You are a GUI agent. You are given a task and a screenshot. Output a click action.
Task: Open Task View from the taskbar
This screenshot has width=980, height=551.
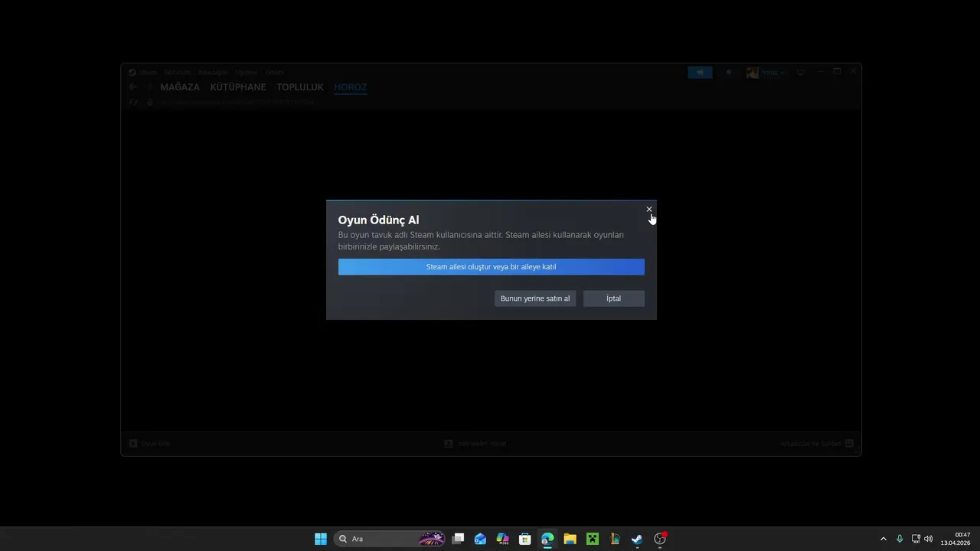click(458, 539)
